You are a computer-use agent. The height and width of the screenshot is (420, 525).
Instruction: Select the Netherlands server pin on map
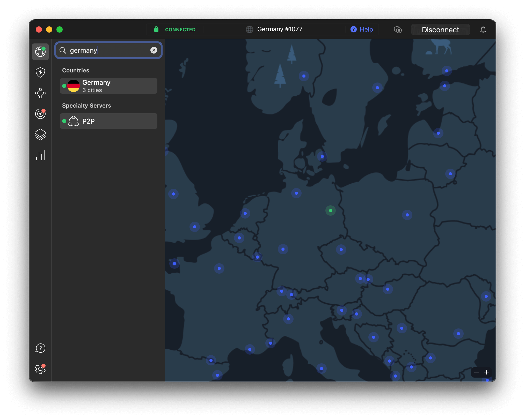[245, 213]
